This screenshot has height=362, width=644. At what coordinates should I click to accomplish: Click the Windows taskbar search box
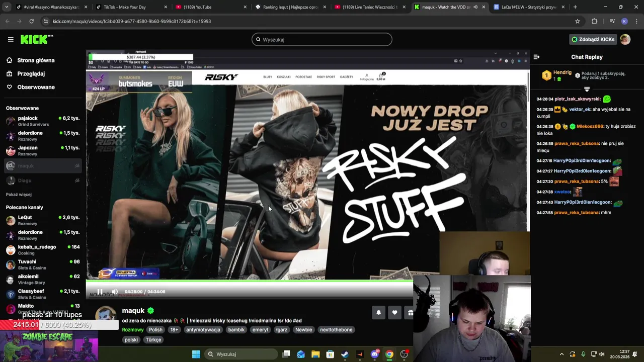pyautogui.click(x=242, y=354)
